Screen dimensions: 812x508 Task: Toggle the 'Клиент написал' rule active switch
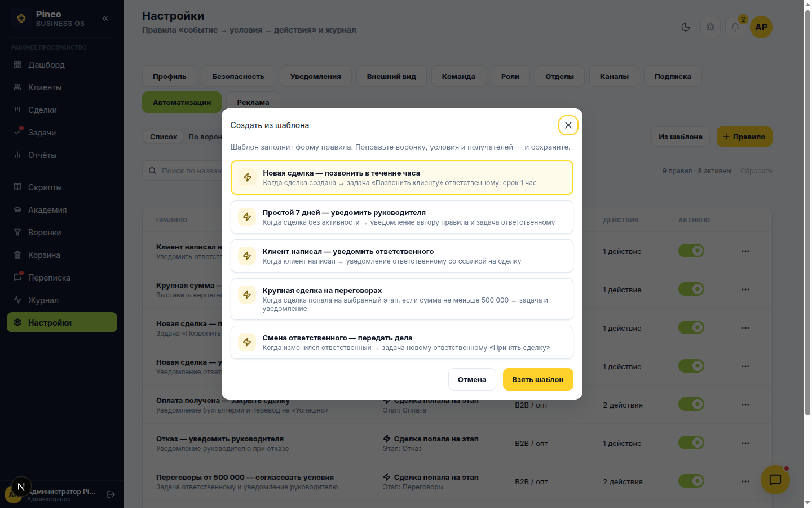pyautogui.click(x=691, y=251)
